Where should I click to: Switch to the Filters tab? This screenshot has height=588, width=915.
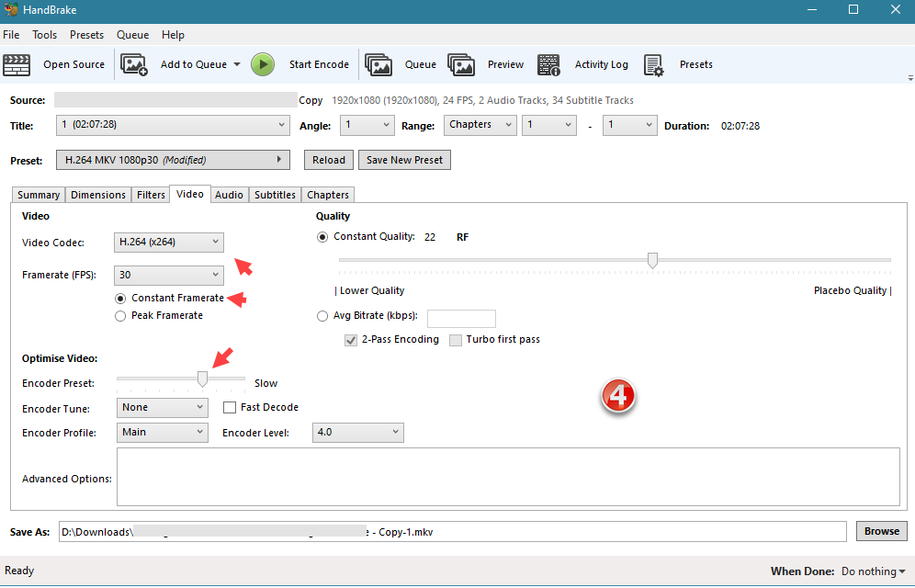point(151,195)
